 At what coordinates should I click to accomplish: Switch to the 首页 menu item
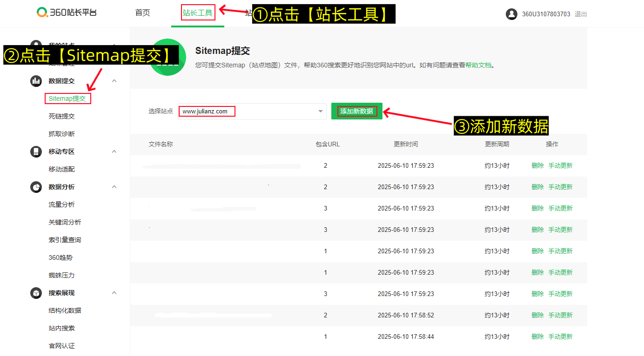(142, 13)
